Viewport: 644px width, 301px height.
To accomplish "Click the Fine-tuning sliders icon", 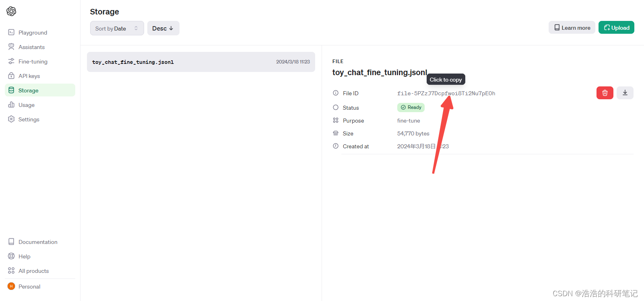I will [x=11, y=61].
